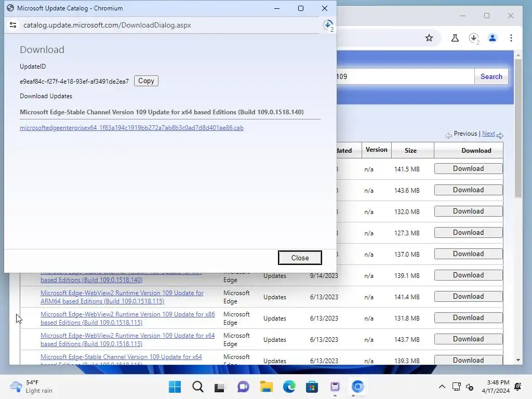Open WebView2 Runtime x86 Build 109.0.1518.115 link
The width and height of the screenshot is (532, 399).
tap(128, 318)
